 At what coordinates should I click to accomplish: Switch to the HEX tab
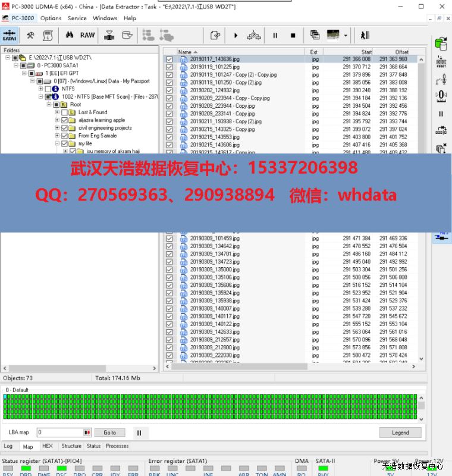point(47,446)
